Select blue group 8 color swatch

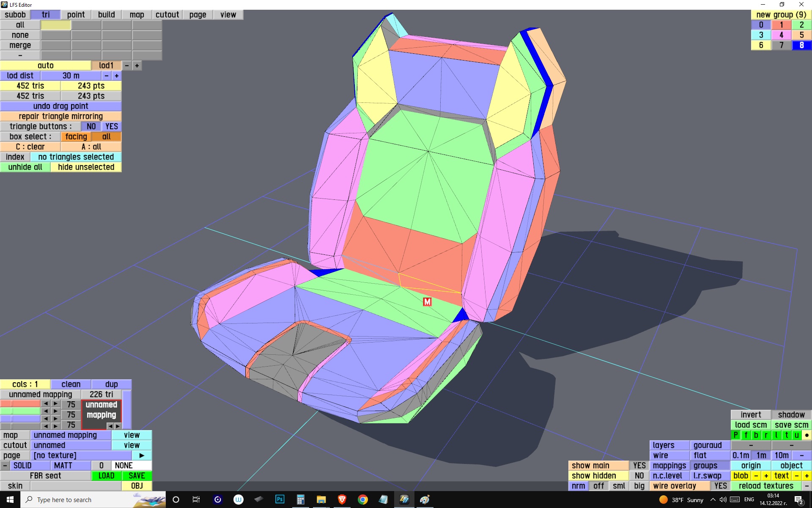click(801, 45)
